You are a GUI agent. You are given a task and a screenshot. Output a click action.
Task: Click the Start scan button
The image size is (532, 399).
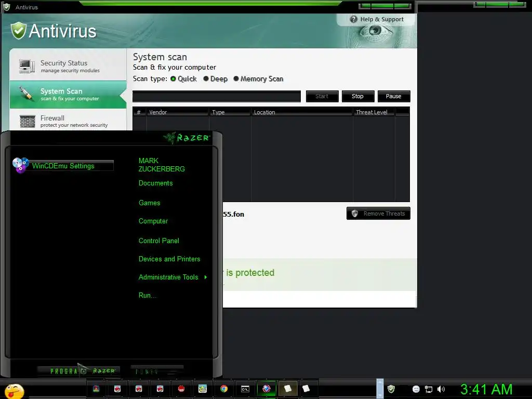[x=322, y=96]
